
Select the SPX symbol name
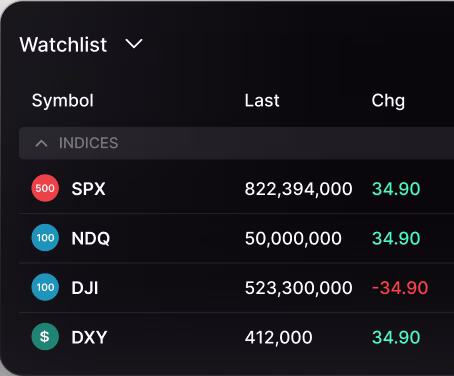[88, 189]
